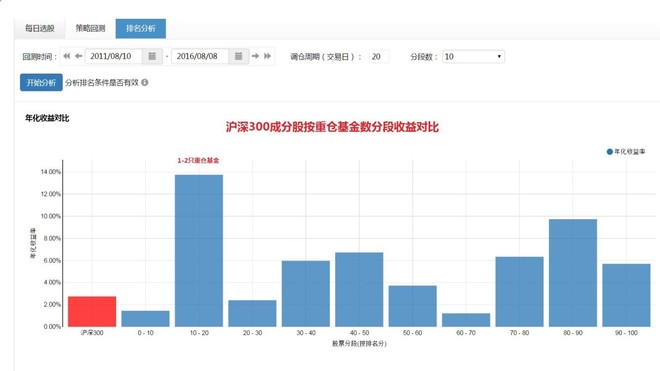Click the single-right next date arrow
This screenshot has height=371, width=660.
255,56
